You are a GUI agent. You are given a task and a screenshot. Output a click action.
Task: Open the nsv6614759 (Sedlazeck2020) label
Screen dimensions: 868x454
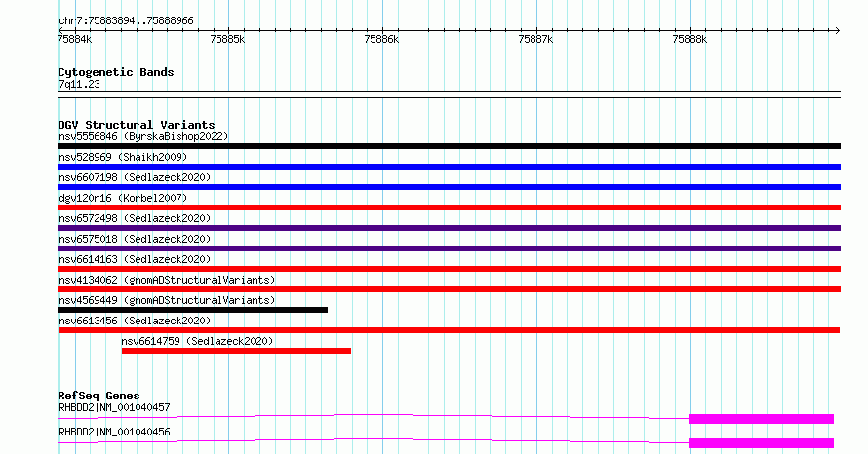tap(197, 341)
